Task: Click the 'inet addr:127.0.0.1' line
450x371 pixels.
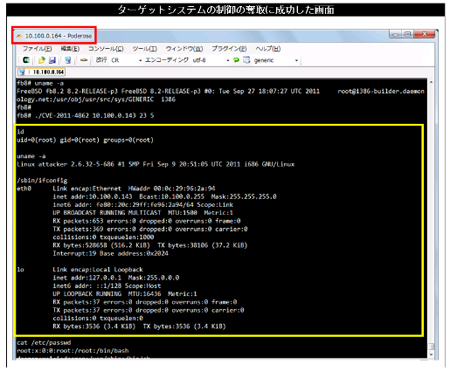Action: tap(116, 278)
